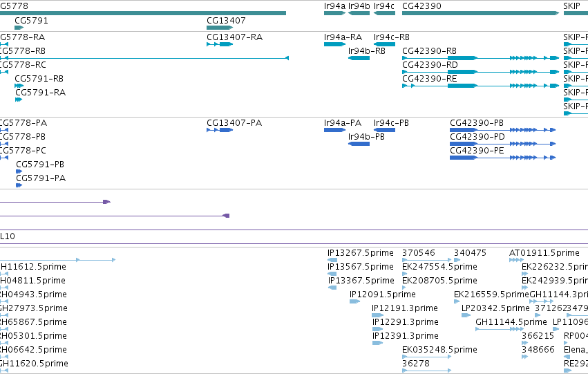Select transcript Ir94b-RB
The width and height of the screenshot is (588, 374).
367,51
